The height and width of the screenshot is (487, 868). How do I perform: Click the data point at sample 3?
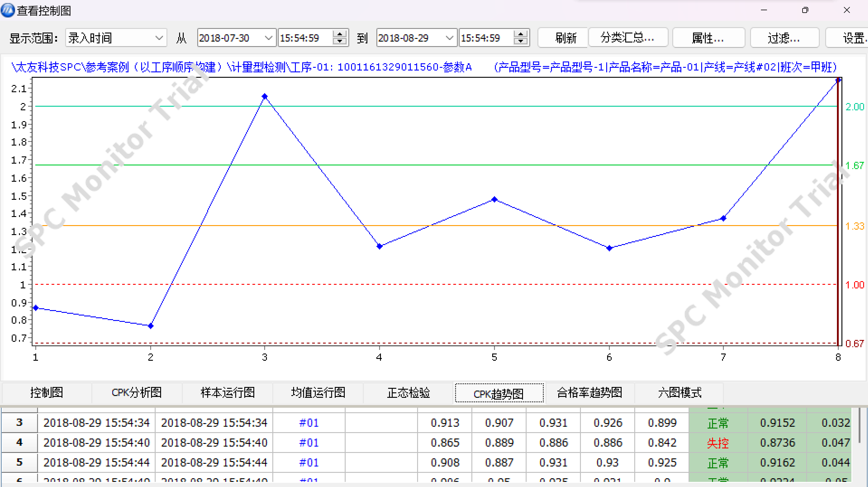[x=265, y=97]
